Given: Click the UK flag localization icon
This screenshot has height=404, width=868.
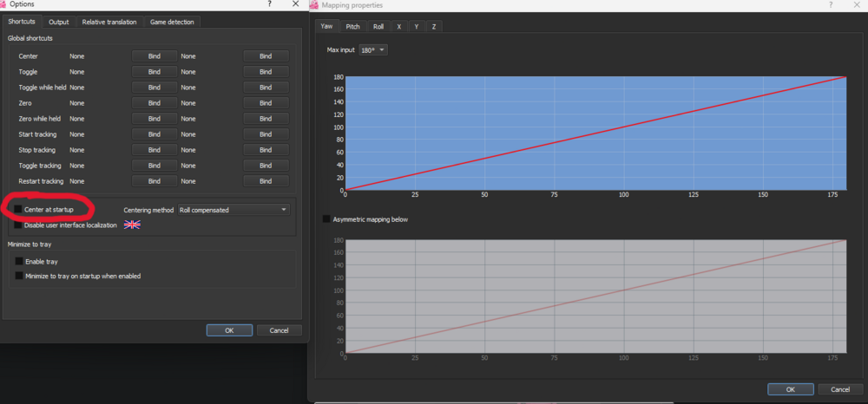Looking at the screenshot, I should 132,225.
